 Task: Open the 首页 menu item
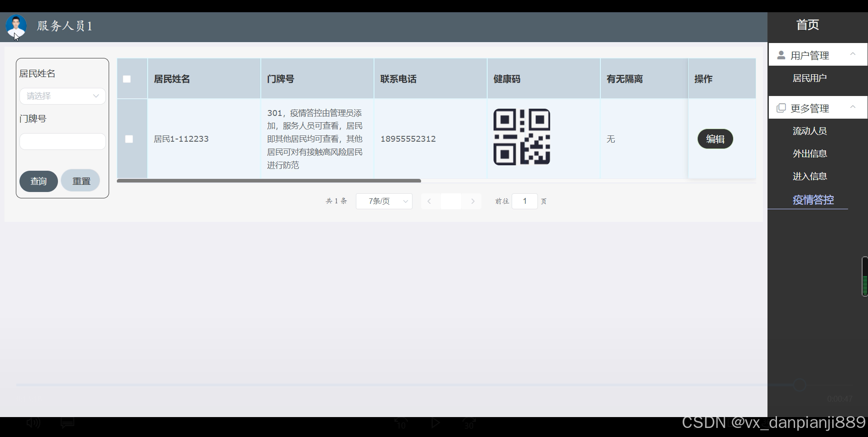click(x=807, y=25)
